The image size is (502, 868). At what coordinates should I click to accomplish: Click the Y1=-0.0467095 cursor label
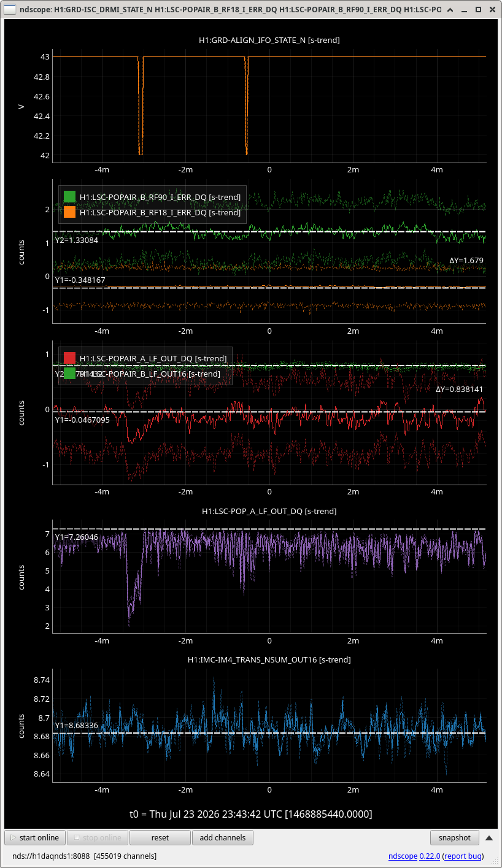click(x=82, y=420)
